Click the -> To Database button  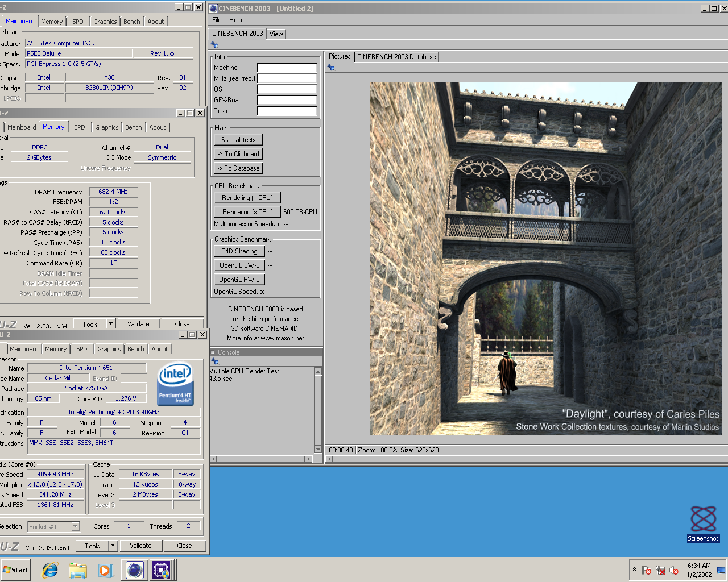coord(238,168)
